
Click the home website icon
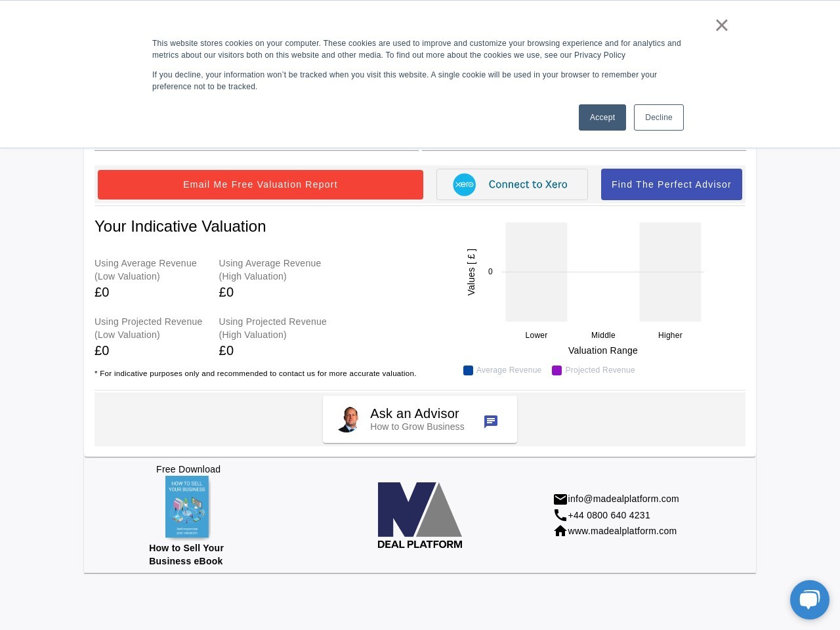[560, 531]
